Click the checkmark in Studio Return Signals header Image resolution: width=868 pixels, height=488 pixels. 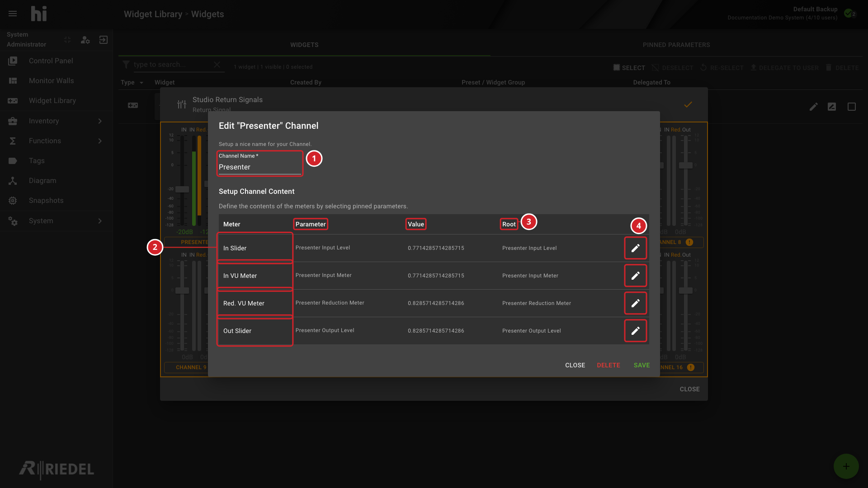click(688, 104)
